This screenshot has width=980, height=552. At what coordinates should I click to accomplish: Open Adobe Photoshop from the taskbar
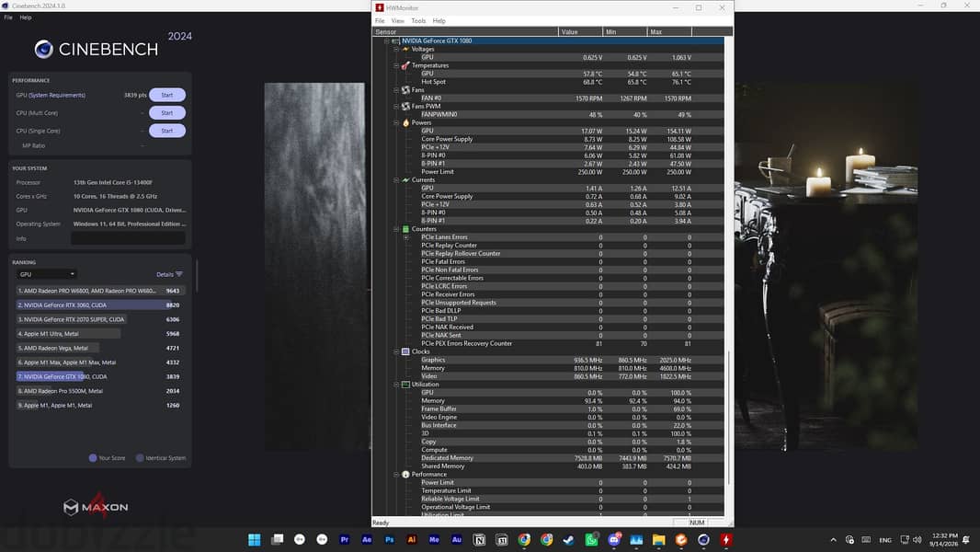(390, 539)
